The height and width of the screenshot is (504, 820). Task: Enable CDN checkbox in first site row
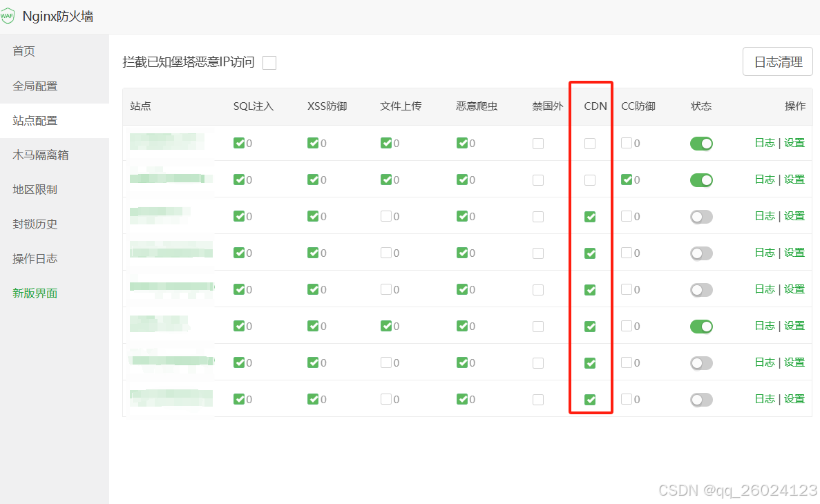tap(590, 143)
